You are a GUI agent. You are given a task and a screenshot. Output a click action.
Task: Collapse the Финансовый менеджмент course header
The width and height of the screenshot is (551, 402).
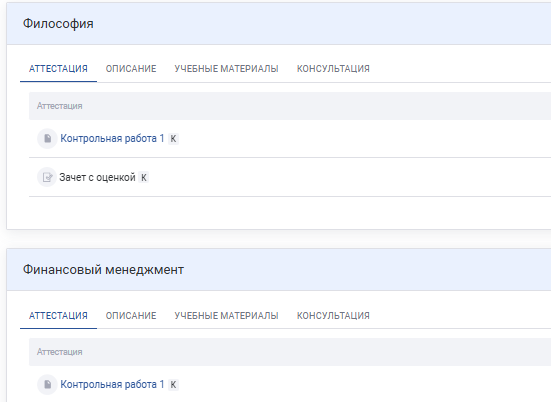[279, 270]
